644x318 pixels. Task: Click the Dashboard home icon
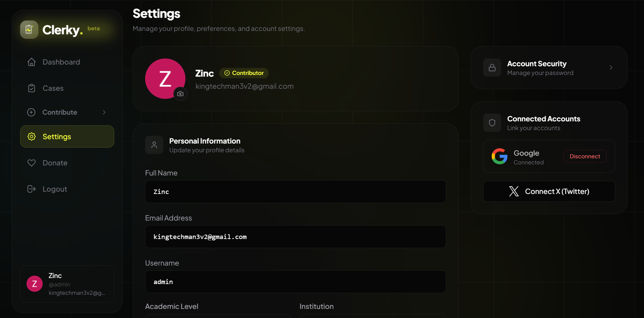click(x=32, y=62)
